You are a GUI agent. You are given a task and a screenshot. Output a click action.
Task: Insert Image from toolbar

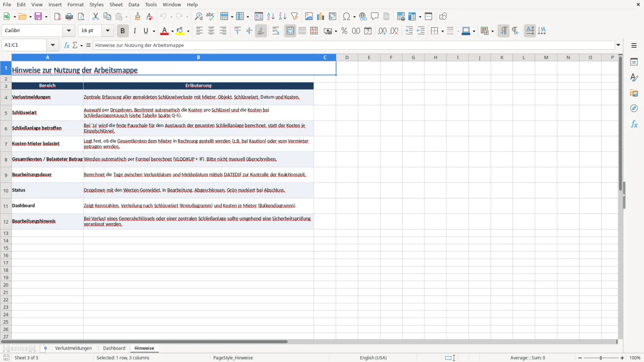[309, 17]
